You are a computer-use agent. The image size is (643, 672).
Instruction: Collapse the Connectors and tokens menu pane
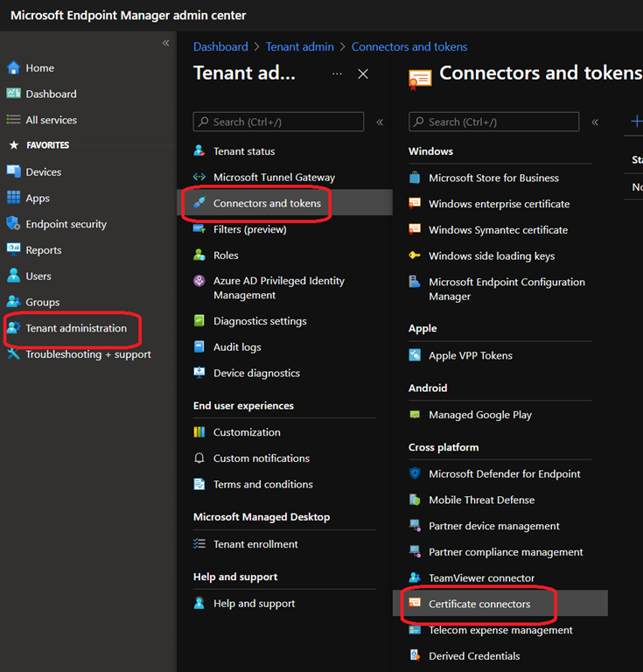[x=595, y=122]
